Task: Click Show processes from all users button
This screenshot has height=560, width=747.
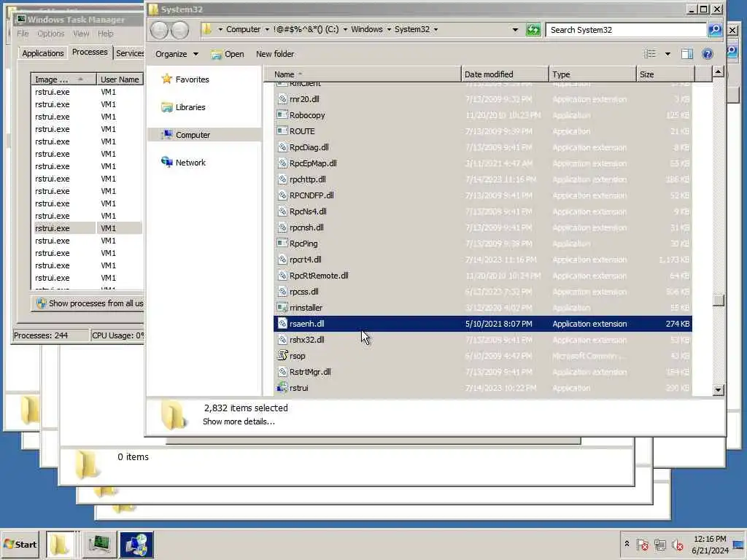Action: click(x=88, y=303)
